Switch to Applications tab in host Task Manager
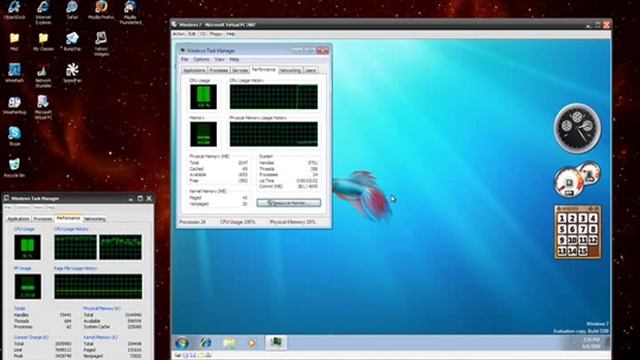Image resolution: width=640 pixels, height=360 pixels. 19,219
